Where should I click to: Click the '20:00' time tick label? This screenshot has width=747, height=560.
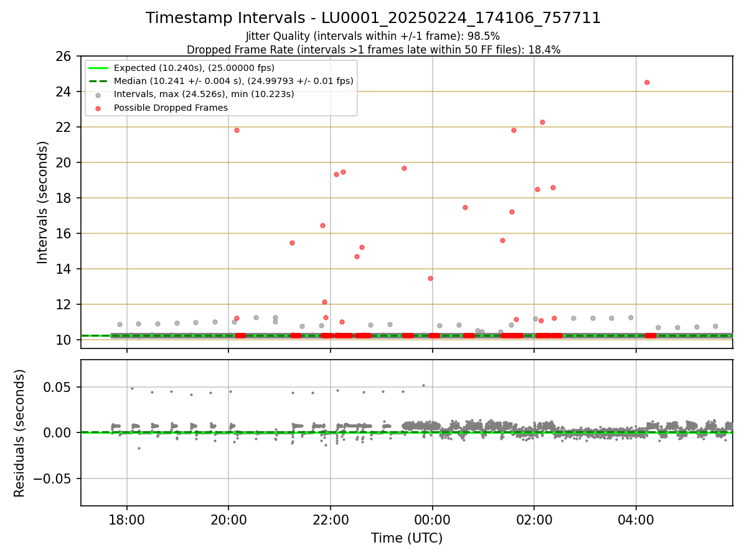coord(228,519)
